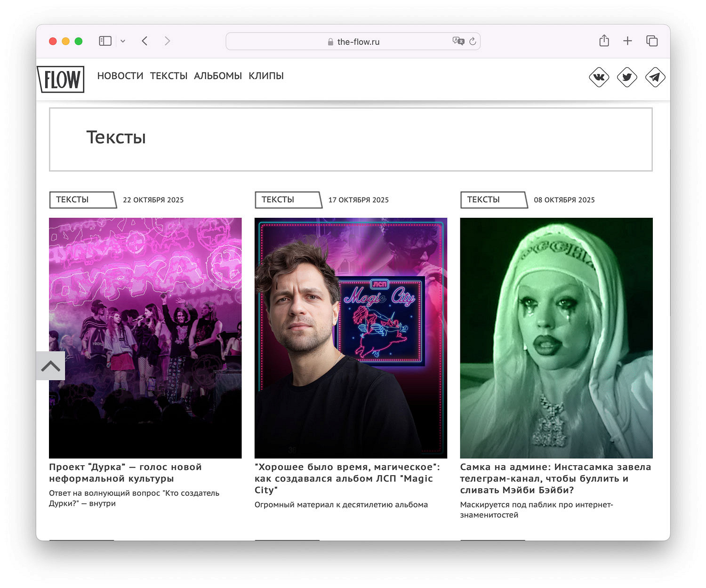Open the Twitter social icon
The image size is (706, 588).
(627, 77)
